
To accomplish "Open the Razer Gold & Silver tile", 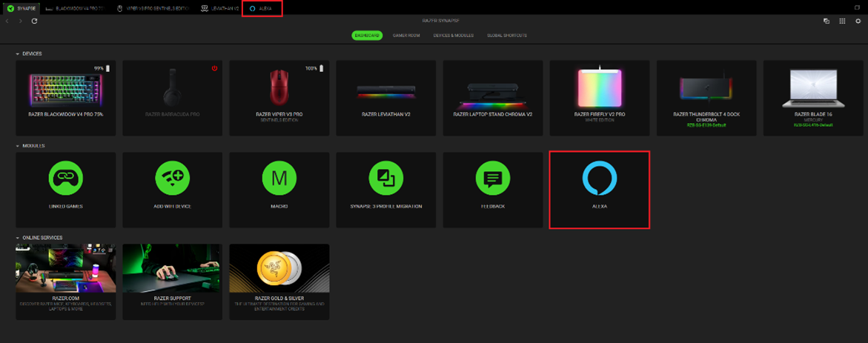I will click(279, 282).
